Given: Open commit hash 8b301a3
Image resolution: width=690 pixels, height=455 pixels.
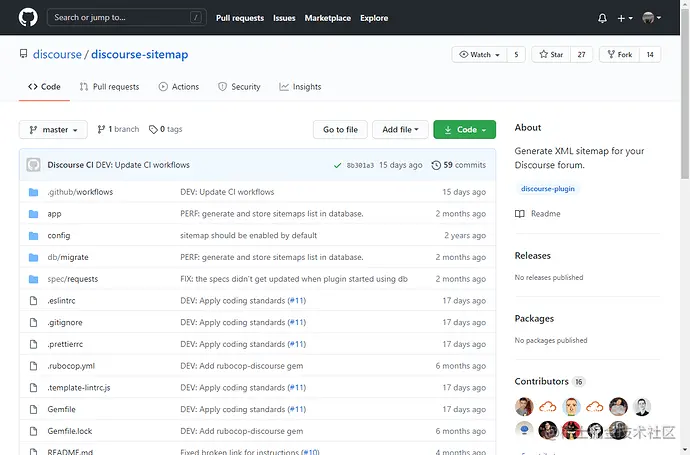Looking at the screenshot, I should [x=360, y=165].
